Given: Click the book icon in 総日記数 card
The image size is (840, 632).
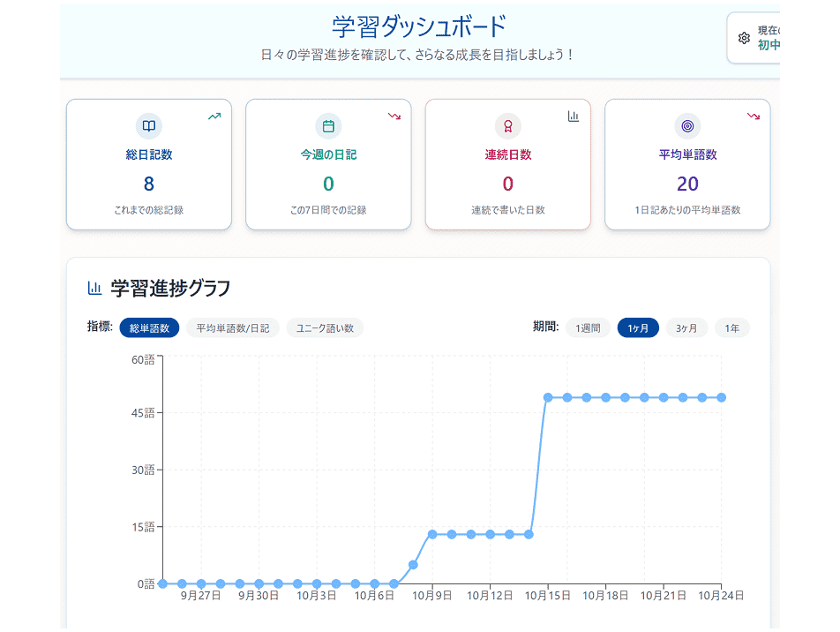Looking at the screenshot, I should [149, 126].
